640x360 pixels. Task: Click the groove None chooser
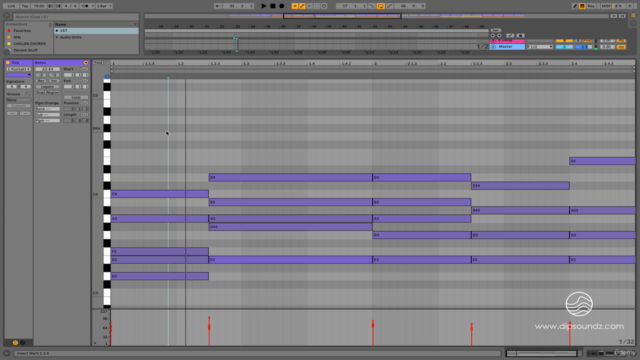click(x=18, y=100)
